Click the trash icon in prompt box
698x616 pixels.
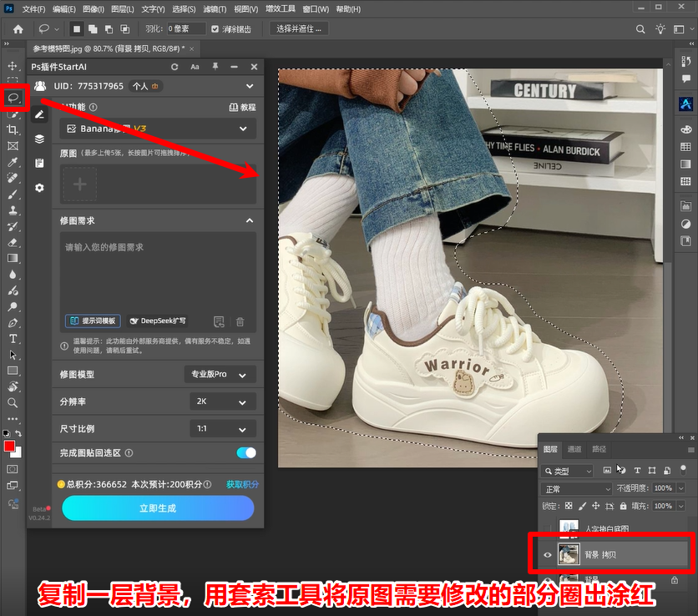click(240, 321)
